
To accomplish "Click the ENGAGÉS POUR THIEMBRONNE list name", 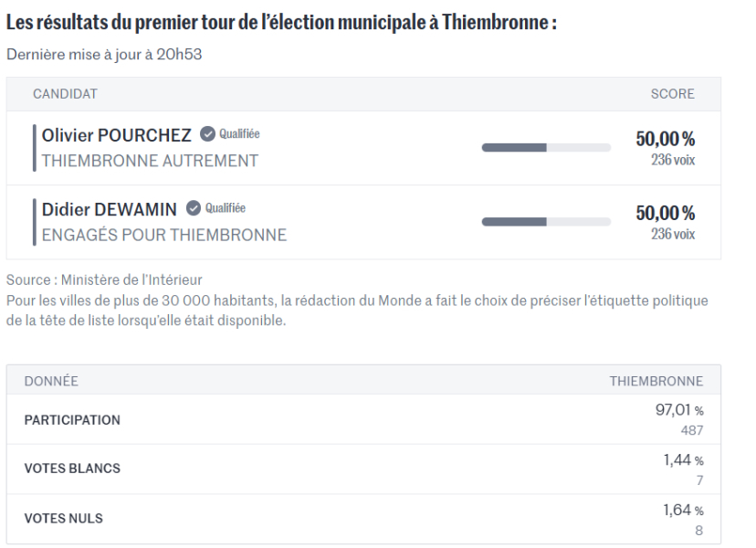I will (164, 235).
